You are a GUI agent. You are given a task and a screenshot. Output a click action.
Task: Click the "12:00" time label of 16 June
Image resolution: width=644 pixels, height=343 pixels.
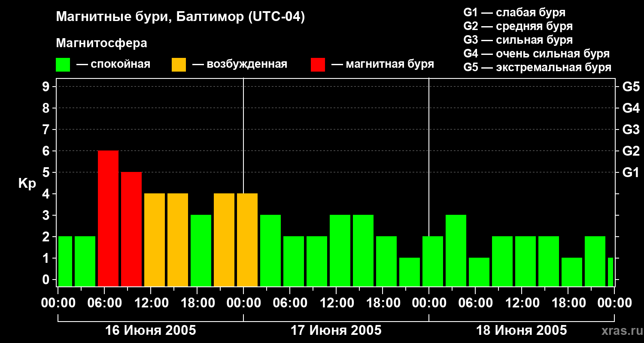(151, 303)
